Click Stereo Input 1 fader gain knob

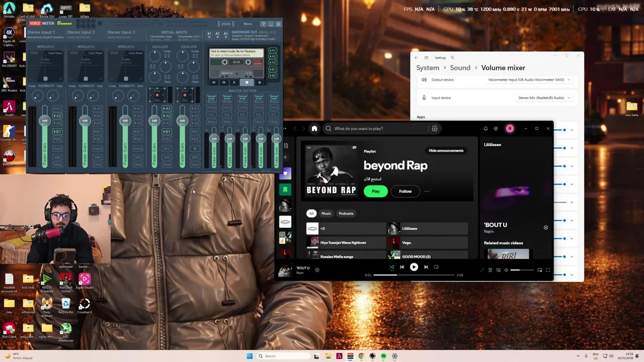45,121
